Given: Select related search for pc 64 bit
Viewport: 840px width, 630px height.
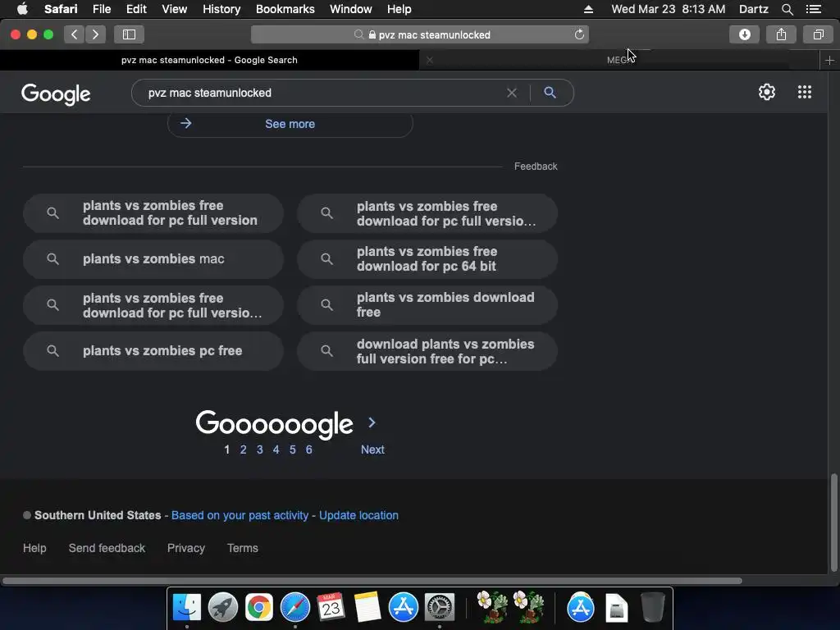Looking at the screenshot, I should tap(427, 258).
